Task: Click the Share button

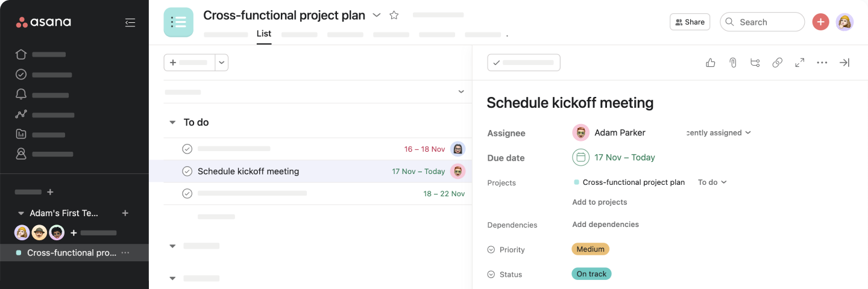Action: 690,22
